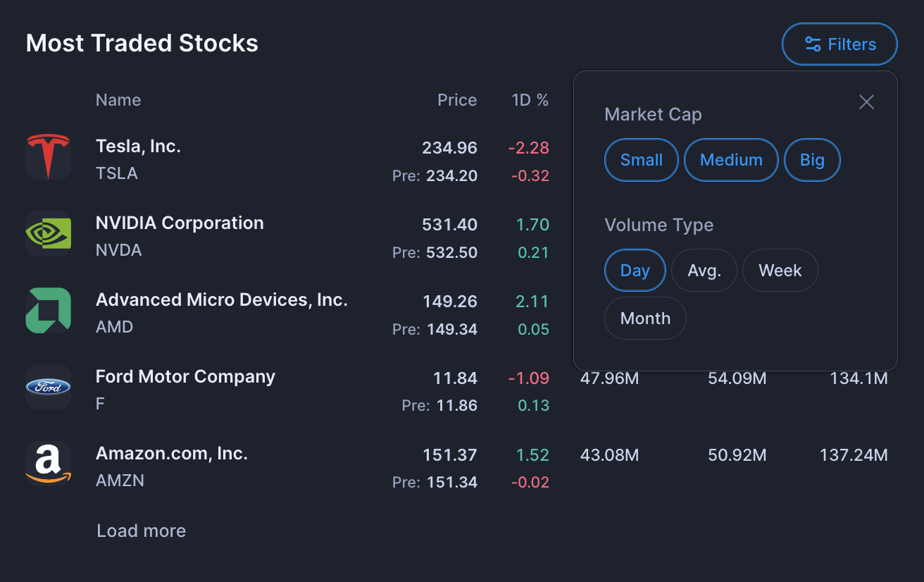Load more stocks in the list
The image size is (924, 582).
141,531
